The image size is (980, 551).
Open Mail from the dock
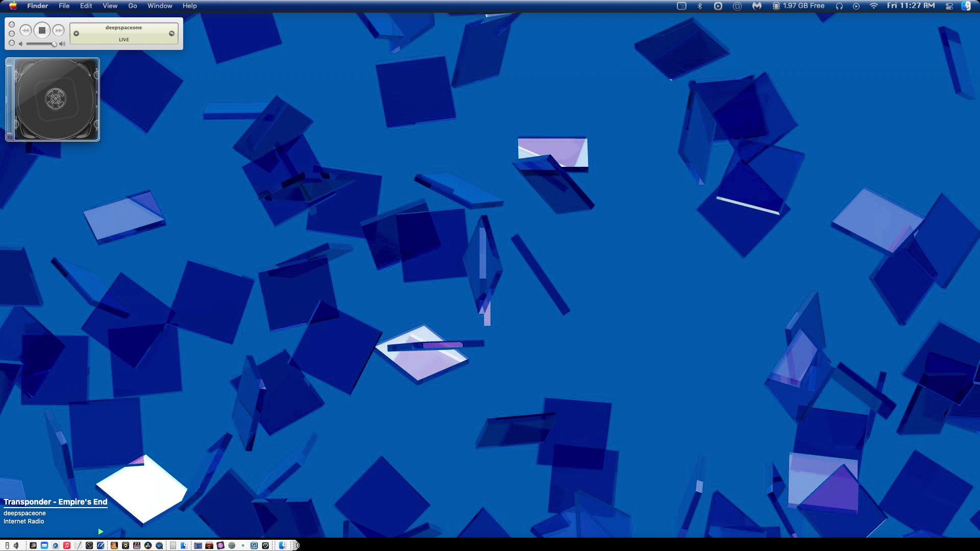[44, 545]
